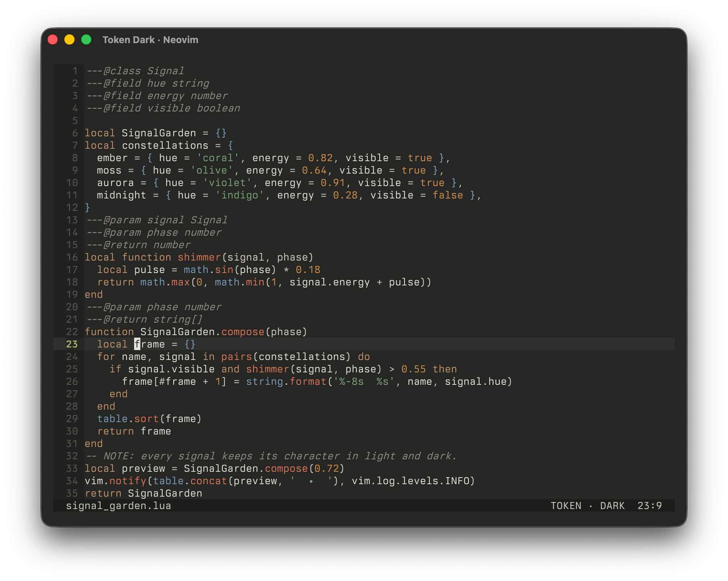
Task: Click 'string.format' call on line 26
Action: pyautogui.click(x=286, y=381)
